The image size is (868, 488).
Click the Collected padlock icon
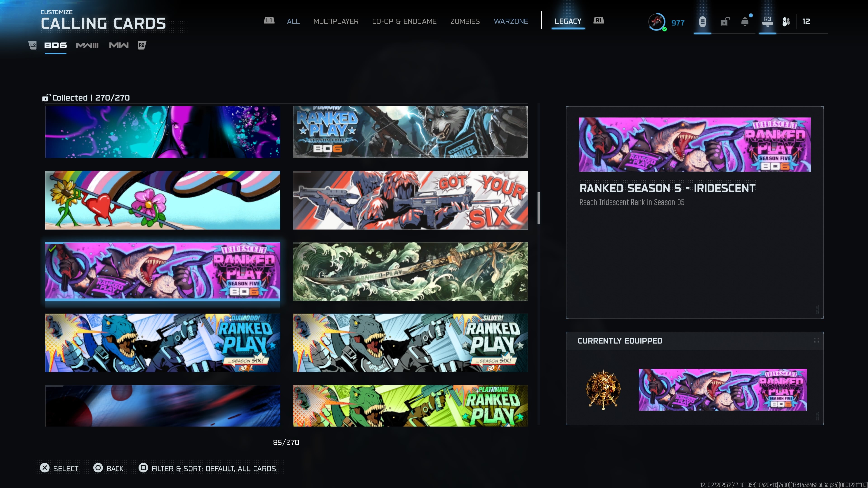pos(46,98)
